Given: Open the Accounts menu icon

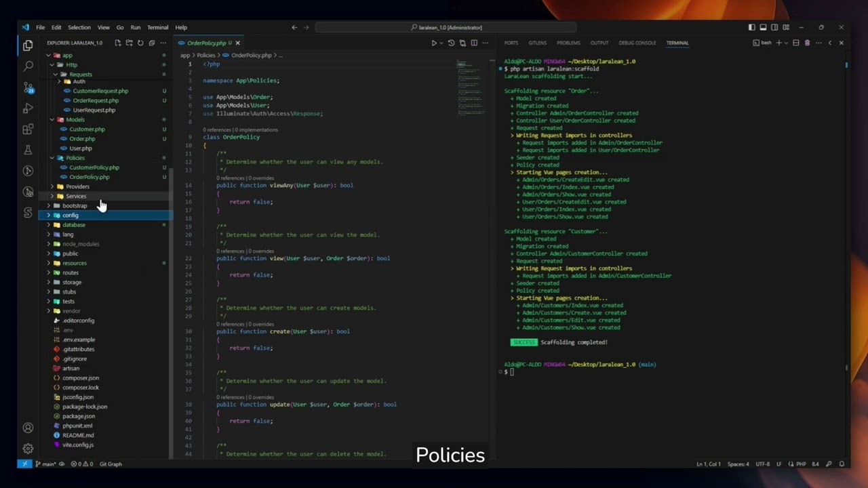Looking at the screenshot, I should [28, 428].
